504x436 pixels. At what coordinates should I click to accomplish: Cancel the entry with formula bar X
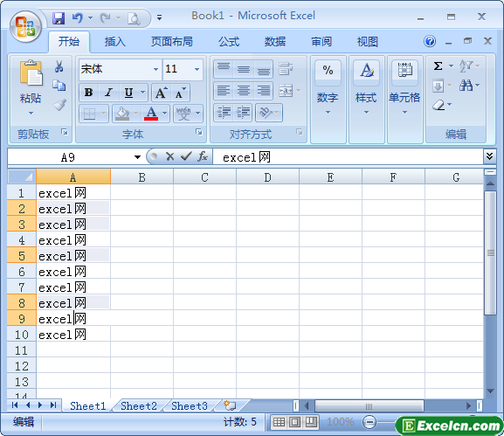pos(169,156)
